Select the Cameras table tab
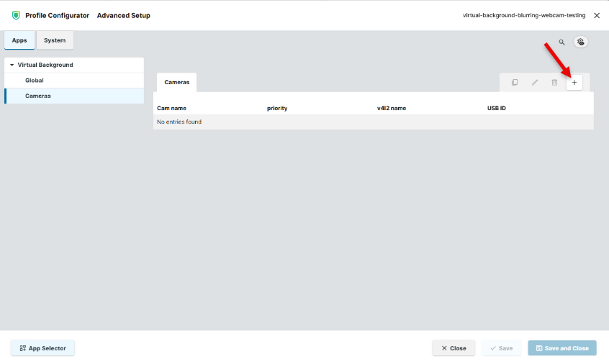 click(176, 82)
